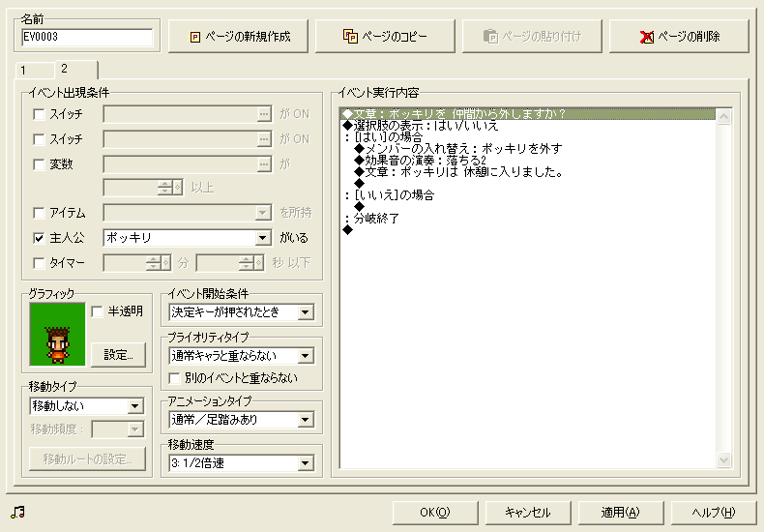The height and width of the screenshot is (532, 764).
Task: Check 別のイベントと重ならない option
Action: [x=174, y=378]
